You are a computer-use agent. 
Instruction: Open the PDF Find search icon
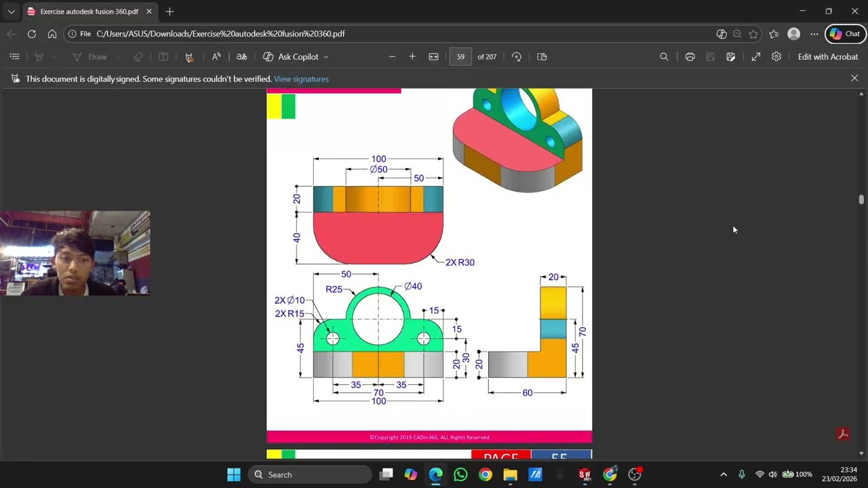pyautogui.click(x=665, y=57)
